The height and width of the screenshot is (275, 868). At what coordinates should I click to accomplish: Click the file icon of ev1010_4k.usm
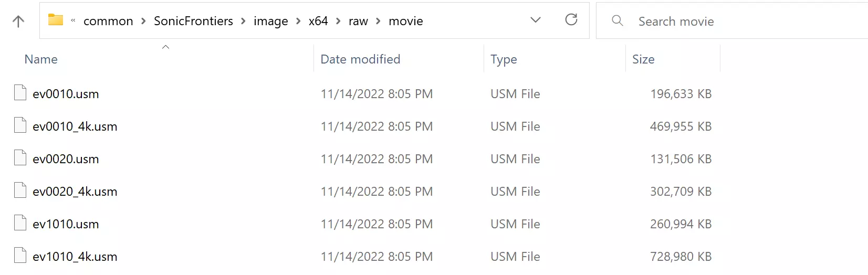pyautogui.click(x=20, y=256)
